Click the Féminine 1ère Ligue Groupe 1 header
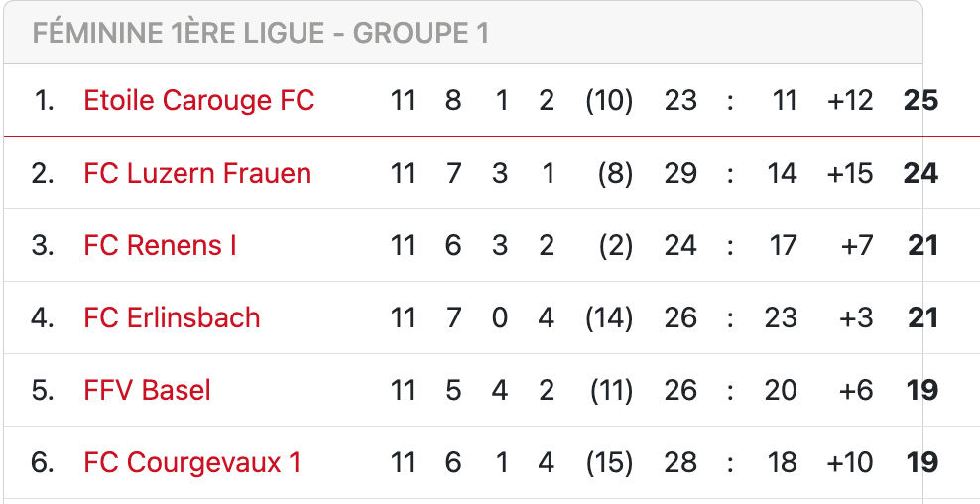 coord(260,33)
